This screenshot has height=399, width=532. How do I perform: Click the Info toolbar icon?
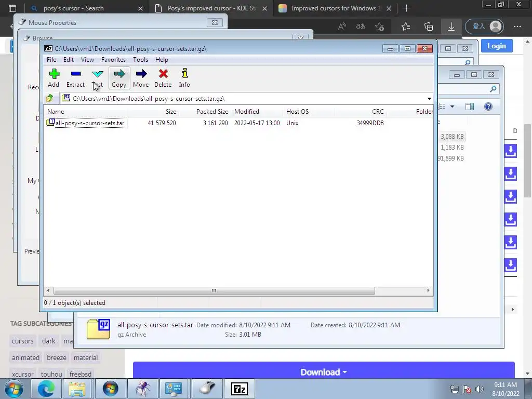tap(184, 78)
